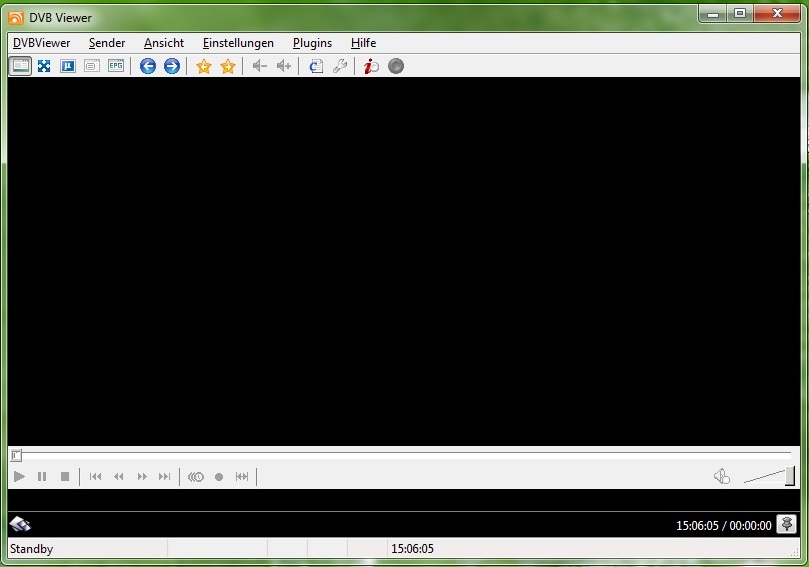Toggle the channel list panel icon
This screenshot has width=809, height=567.
coord(20,66)
